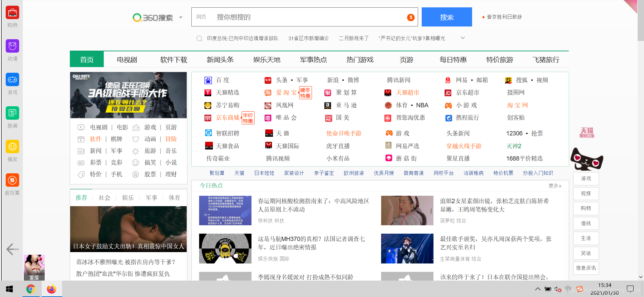
Task: Open the 更多» link in 今日热点
Action: pos(555,186)
